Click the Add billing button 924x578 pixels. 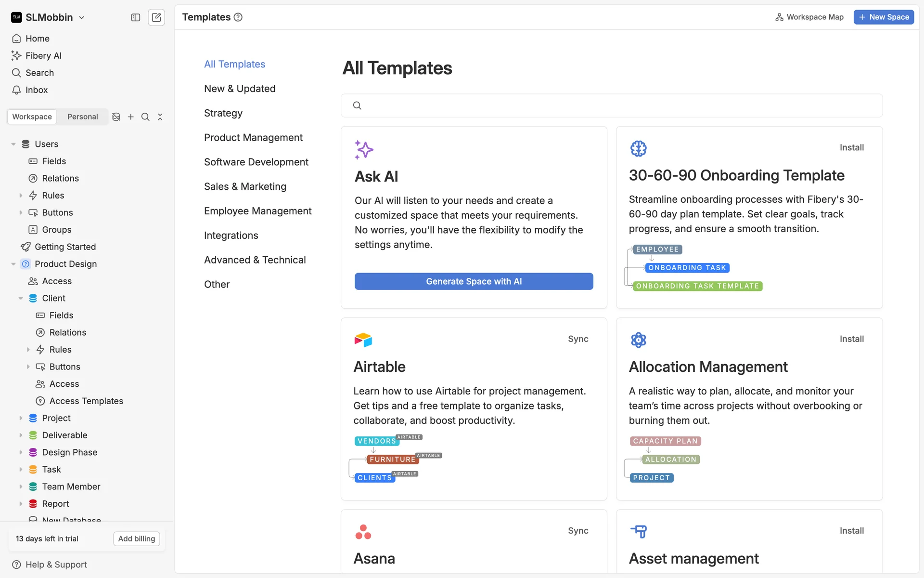click(x=137, y=539)
